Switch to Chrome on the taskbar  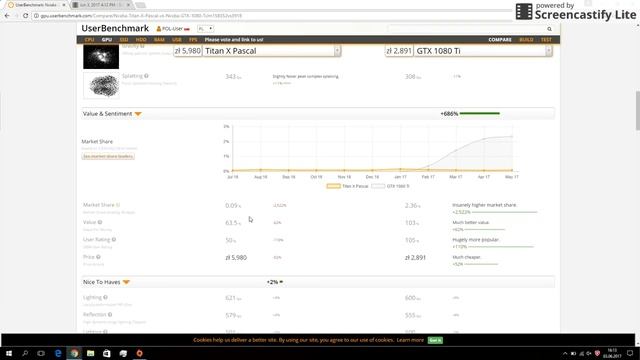pos(74,353)
